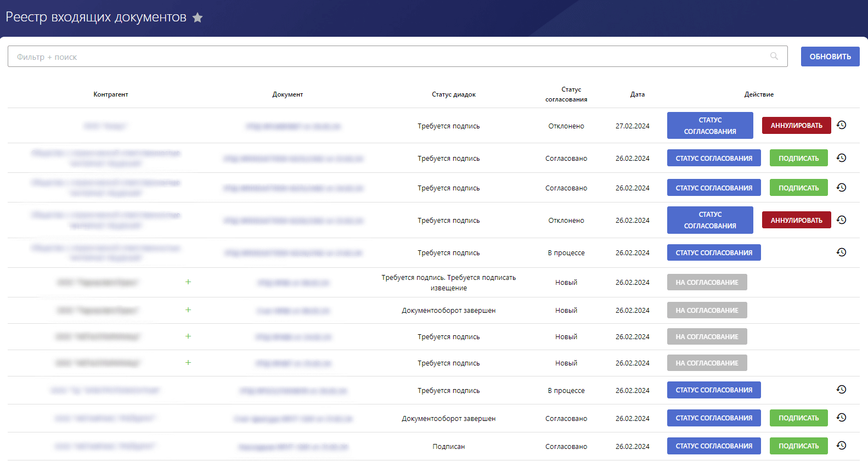Click the Контрагент column header
Image resolution: width=868 pixels, height=461 pixels.
coord(111,94)
